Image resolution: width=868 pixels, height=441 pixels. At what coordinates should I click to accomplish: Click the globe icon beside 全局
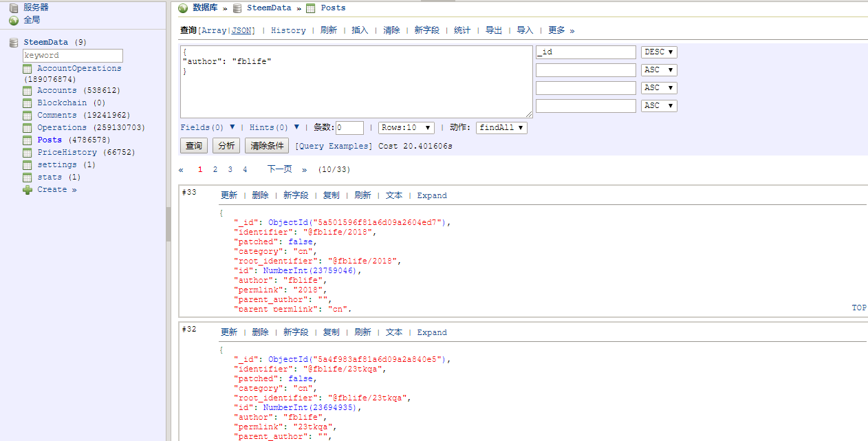[14, 21]
